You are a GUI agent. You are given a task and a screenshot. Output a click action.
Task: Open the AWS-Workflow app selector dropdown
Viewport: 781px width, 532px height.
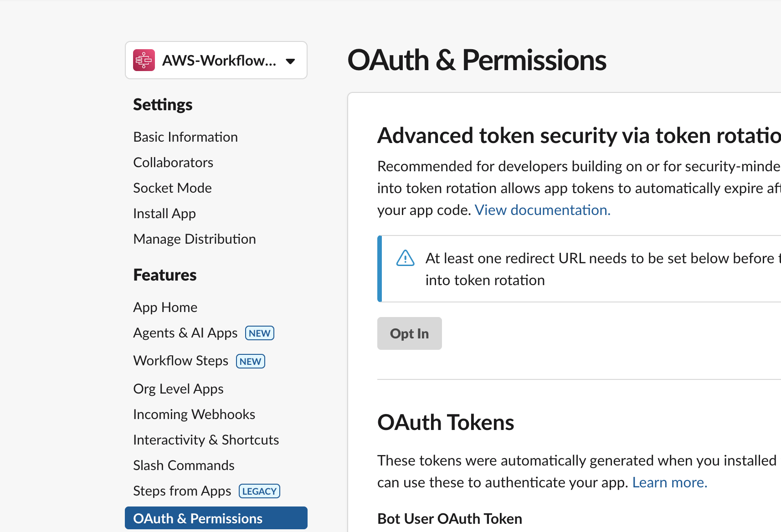click(216, 60)
